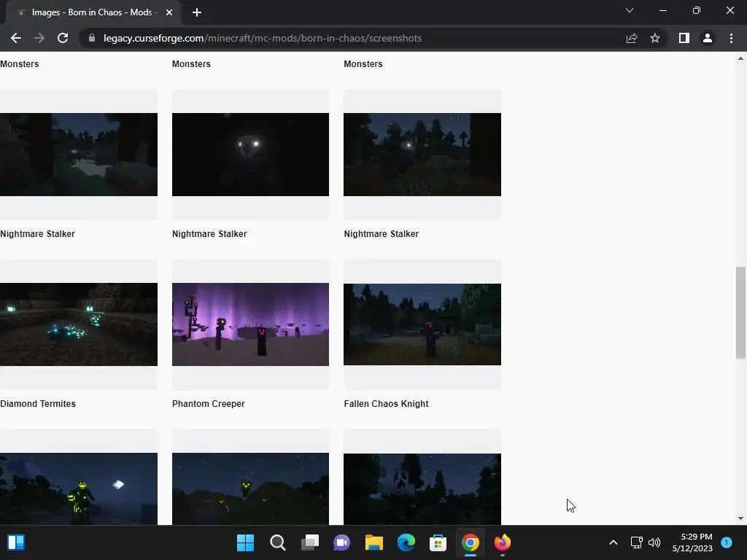The height and width of the screenshot is (560, 747).
Task: Open the purple Phantom Creeper screenshot
Action: [x=251, y=324]
